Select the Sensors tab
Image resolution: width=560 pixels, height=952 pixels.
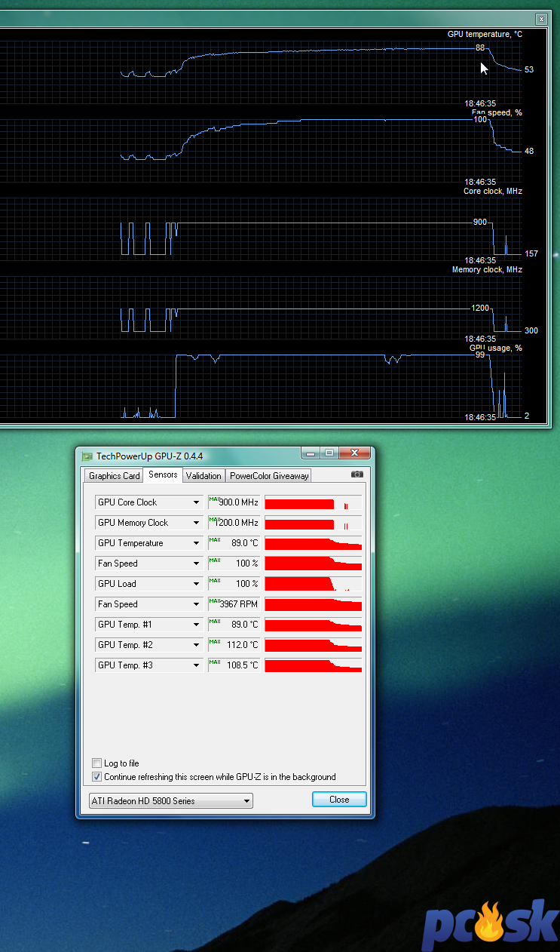pyautogui.click(x=163, y=474)
